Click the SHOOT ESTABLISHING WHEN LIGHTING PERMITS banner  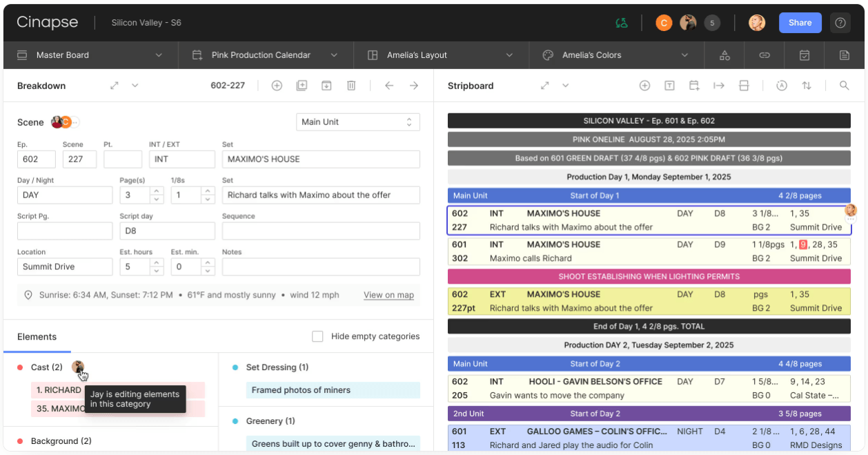(649, 276)
